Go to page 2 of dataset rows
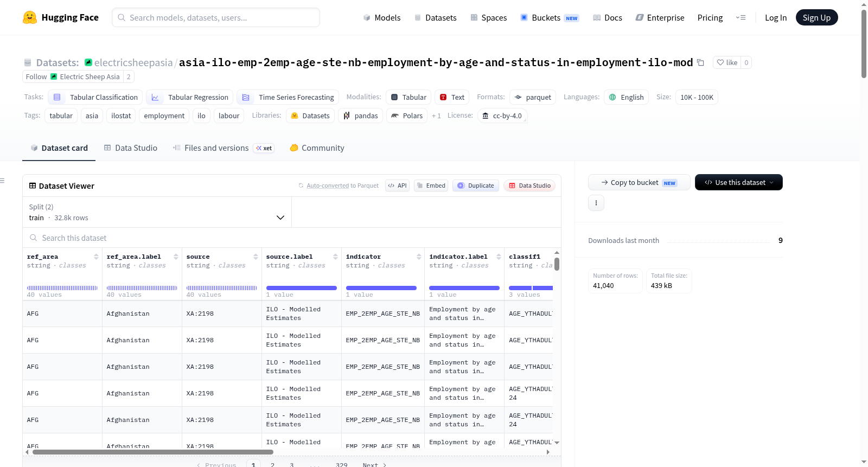Image resolution: width=868 pixels, height=467 pixels. pos(272,465)
